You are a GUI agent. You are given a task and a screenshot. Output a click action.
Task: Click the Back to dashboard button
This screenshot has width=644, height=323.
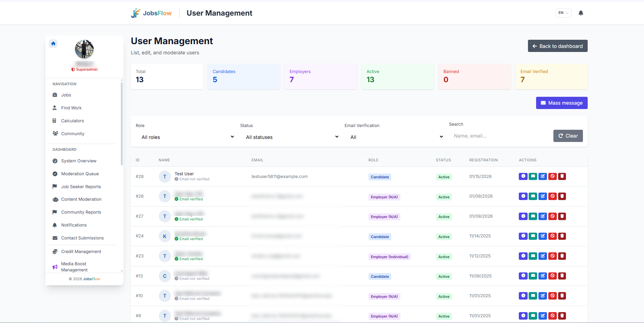click(557, 46)
